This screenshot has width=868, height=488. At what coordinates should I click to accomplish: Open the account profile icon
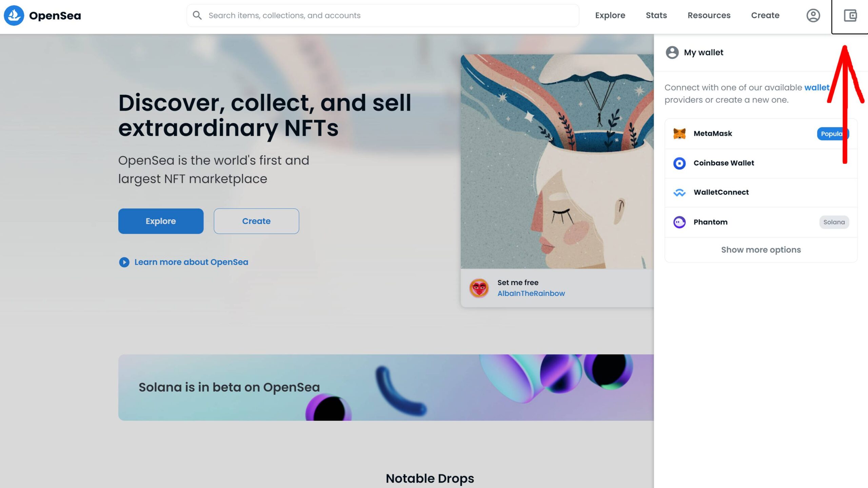[x=813, y=15]
